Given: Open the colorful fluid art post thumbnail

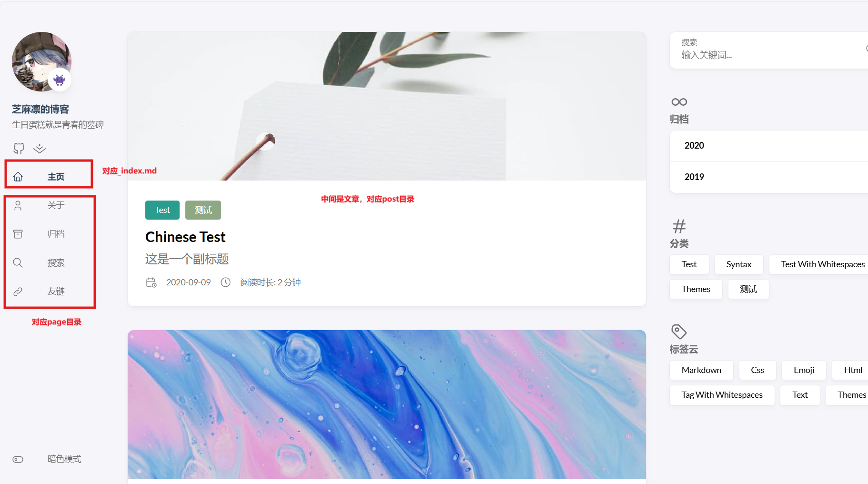Looking at the screenshot, I should [387, 404].
